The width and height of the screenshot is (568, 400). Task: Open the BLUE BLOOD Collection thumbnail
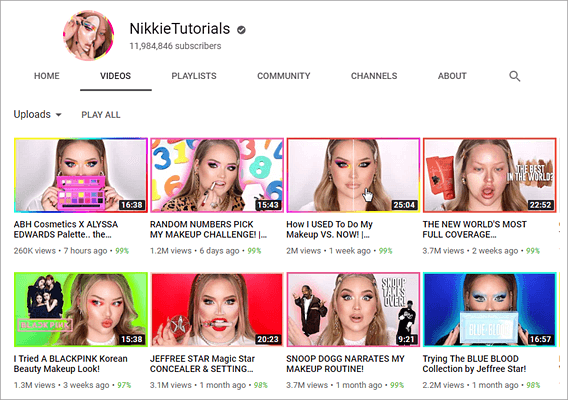coord(489,309)
